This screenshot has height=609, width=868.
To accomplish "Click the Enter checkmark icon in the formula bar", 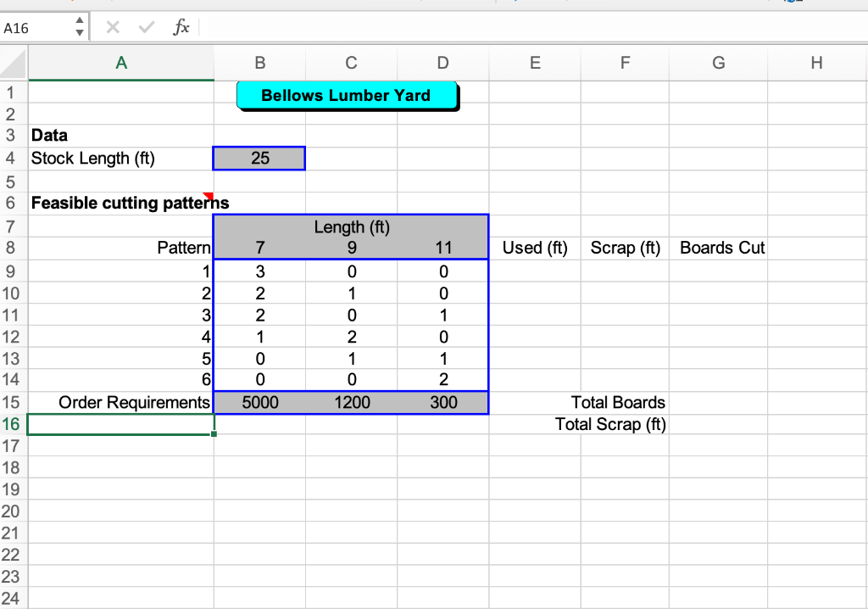I will (x=145, y=25).
